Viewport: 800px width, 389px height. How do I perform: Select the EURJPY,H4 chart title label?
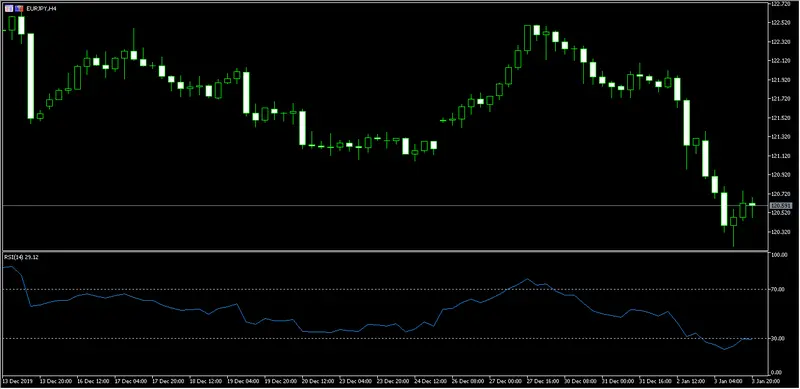(x=40, y=9)
